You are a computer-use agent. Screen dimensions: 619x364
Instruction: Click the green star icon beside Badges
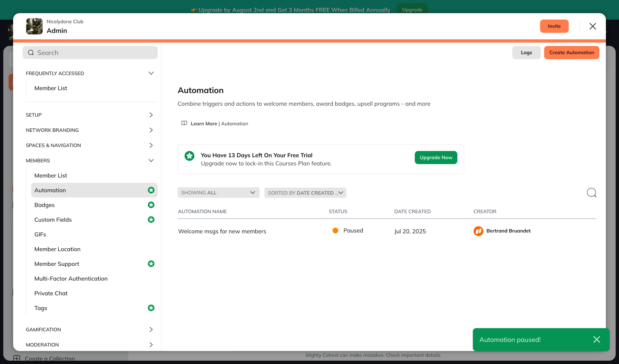(151, 205)
